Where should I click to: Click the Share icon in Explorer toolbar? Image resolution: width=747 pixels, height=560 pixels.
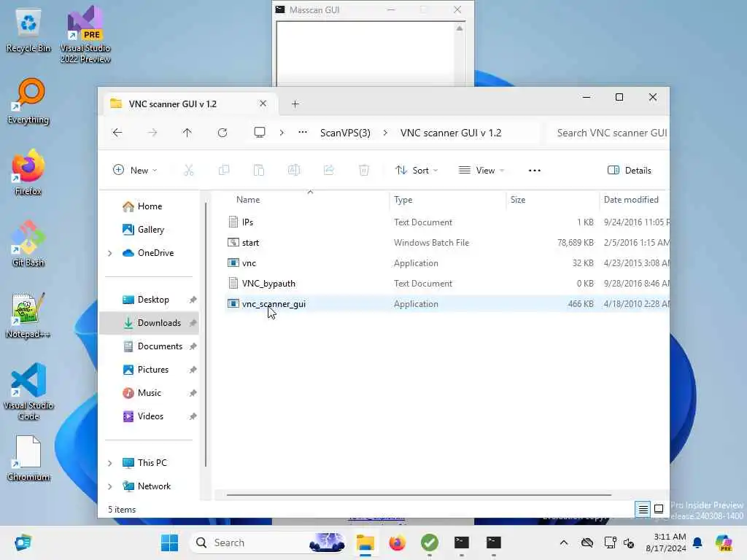(329, 171)
